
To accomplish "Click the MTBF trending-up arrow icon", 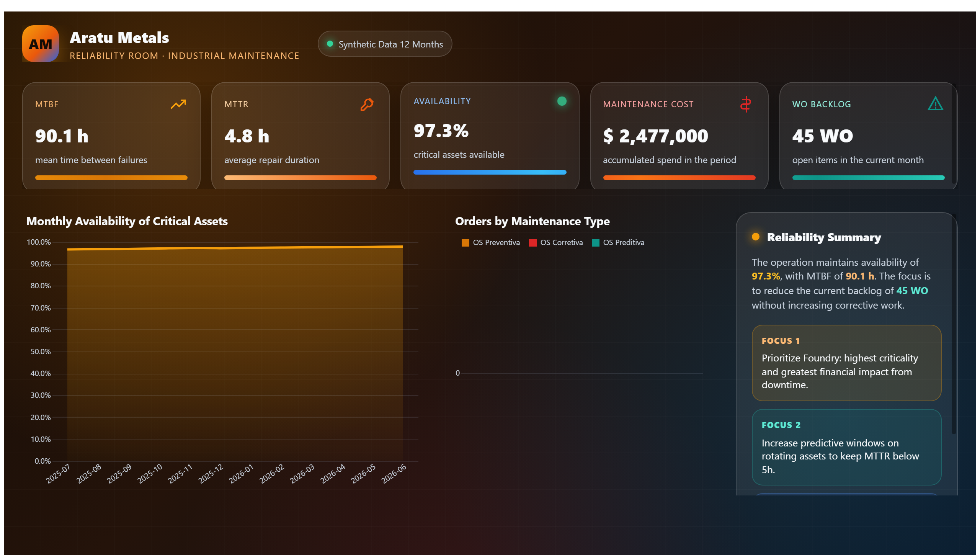I will [178, 104].
